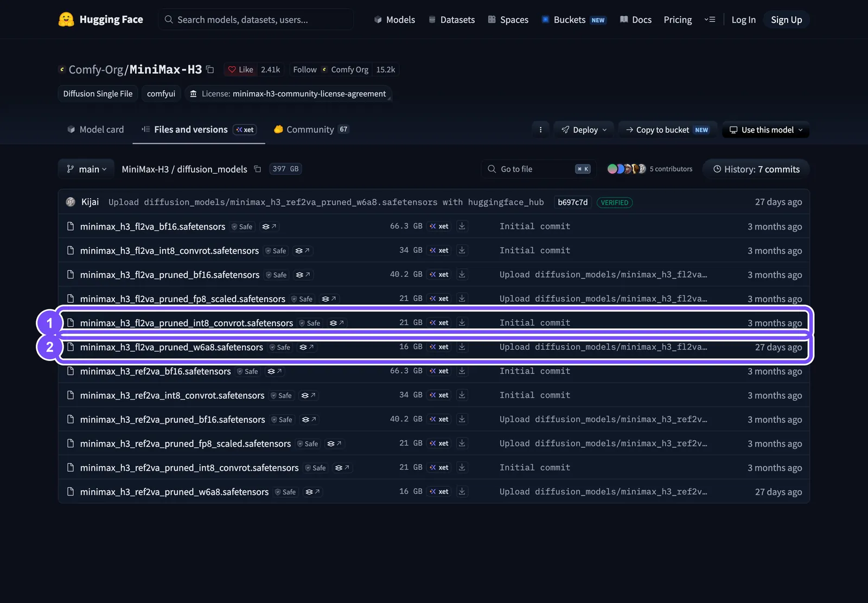Open commit hash b697c7d
This screenshot has width=868, height=603.
[x=572, y=202]
